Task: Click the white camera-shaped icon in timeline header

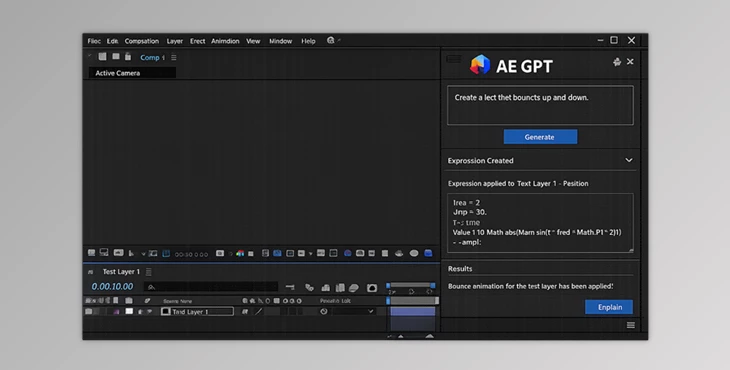Action: 372,288
